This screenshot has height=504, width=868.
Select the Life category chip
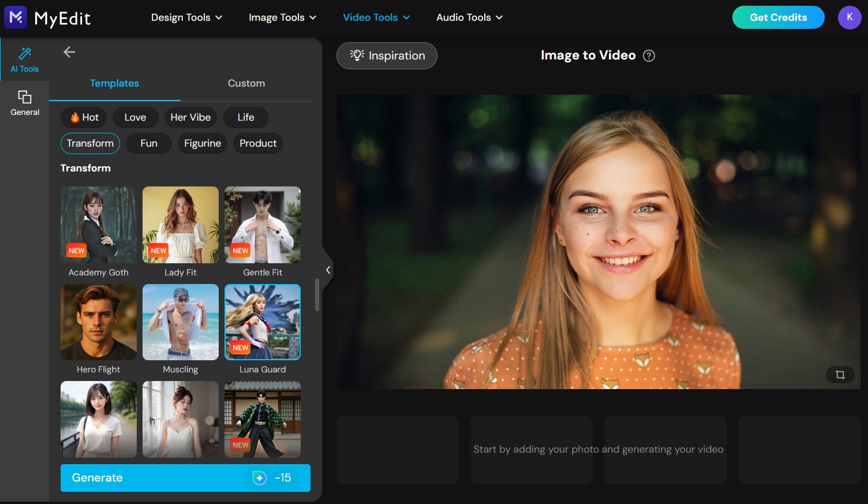[x=246, y=117]
